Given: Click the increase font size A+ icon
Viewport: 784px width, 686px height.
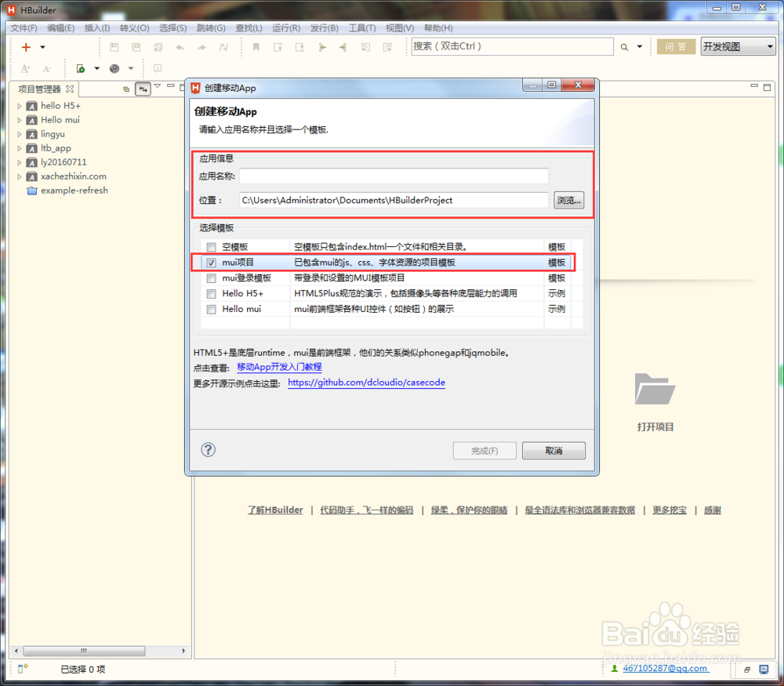Looking at the screenshot, I should 26,68.
